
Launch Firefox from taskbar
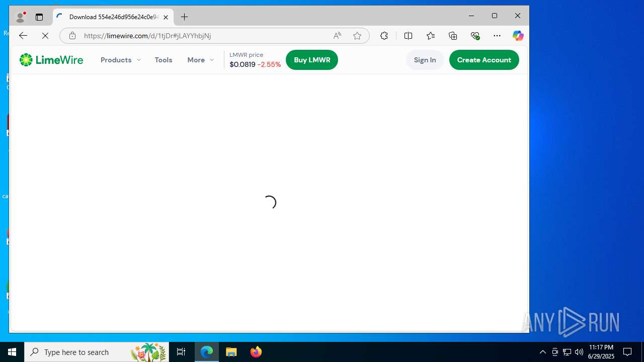coord(256,352)
